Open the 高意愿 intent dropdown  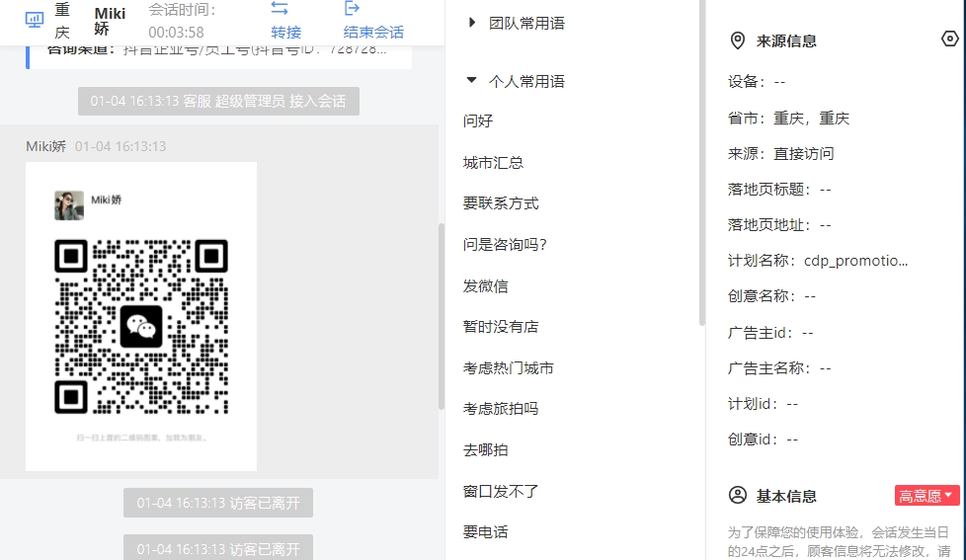tap(926, 496)
